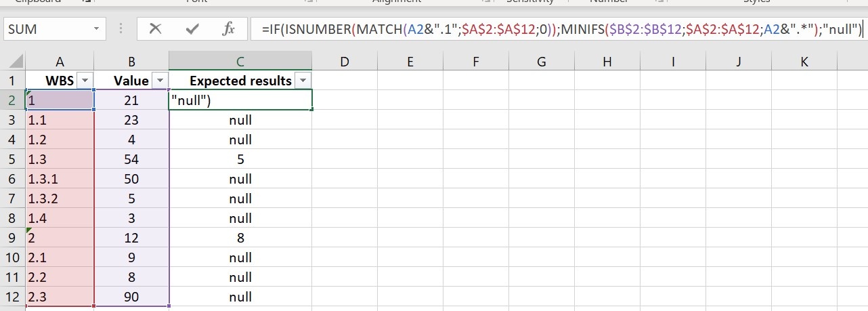The image size is (868, 311).
Task: Click the Expected results header cell
Action: click(x=240, y=81)
